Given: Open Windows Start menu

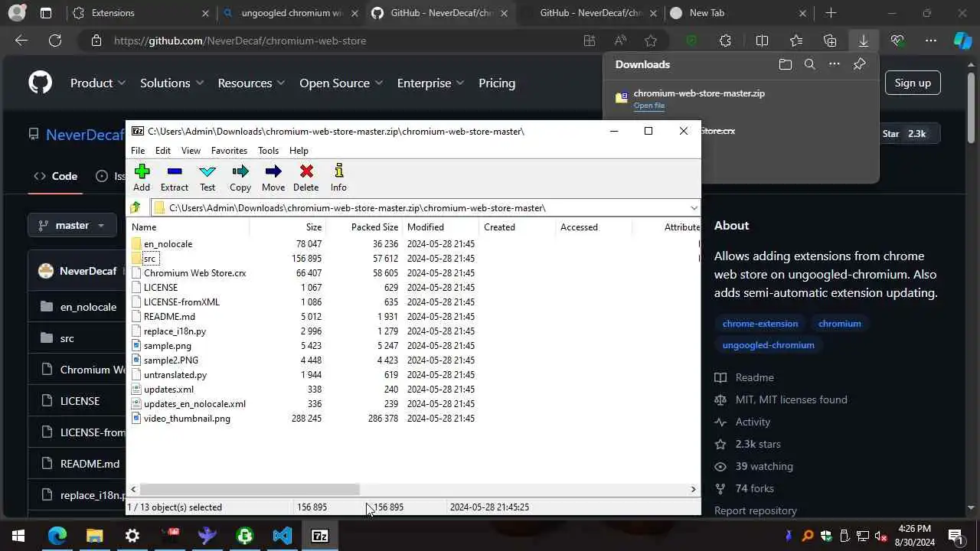Looking at the screenshot, I should click(x=18, y=536).
